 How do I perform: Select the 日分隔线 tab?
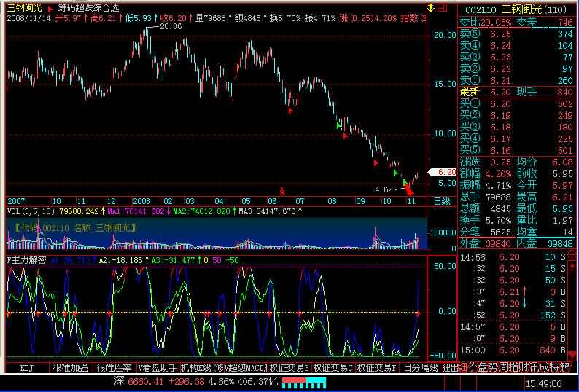[420, 368]
